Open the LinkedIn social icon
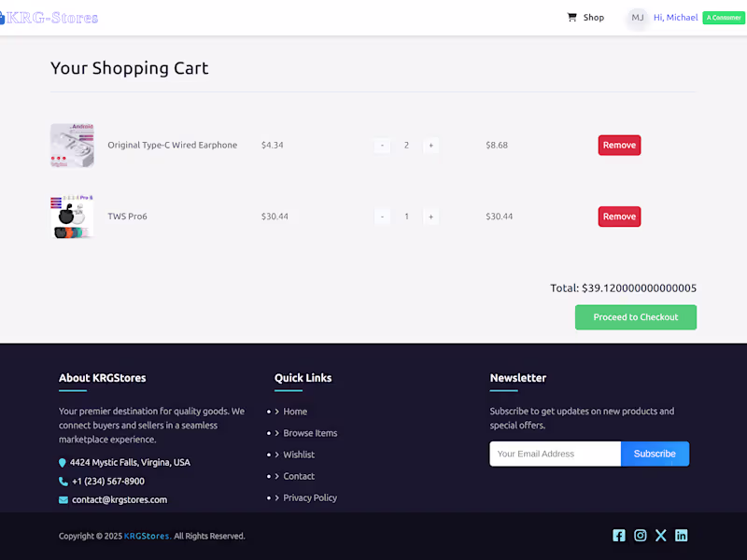Screen dimensions: 747x560 [682, 535]
